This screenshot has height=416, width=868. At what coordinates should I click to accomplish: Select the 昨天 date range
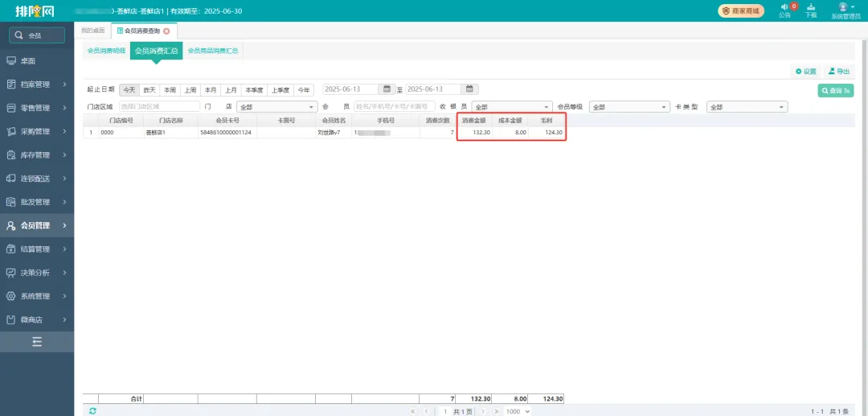click(149, 90)
